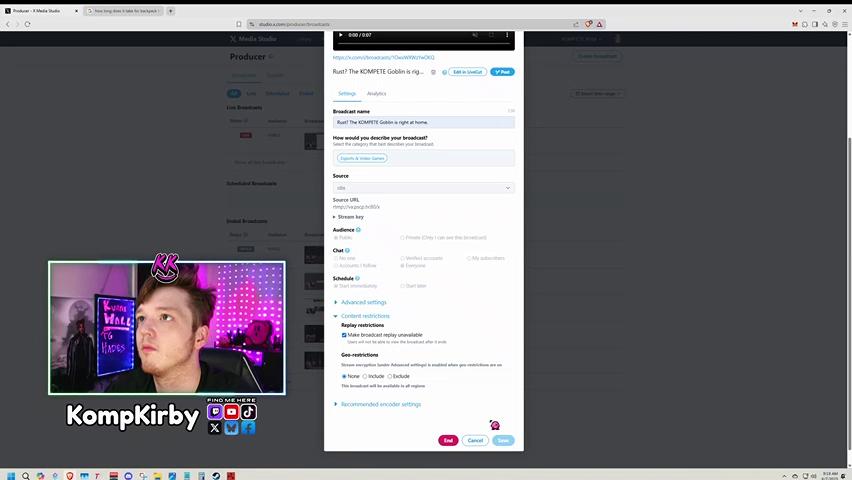852x480 pixels.
Task: Open Brave browser from the taskbar
Action: (x=70, y=476)
